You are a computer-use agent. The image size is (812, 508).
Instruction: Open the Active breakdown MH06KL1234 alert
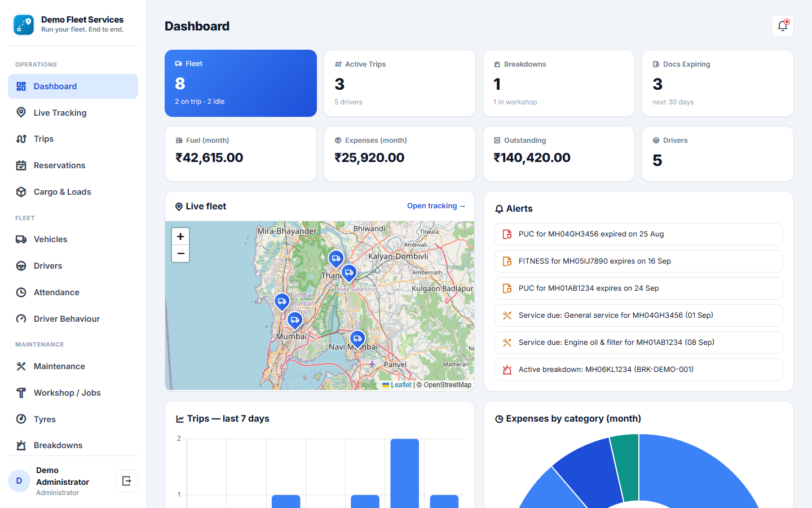639,370
